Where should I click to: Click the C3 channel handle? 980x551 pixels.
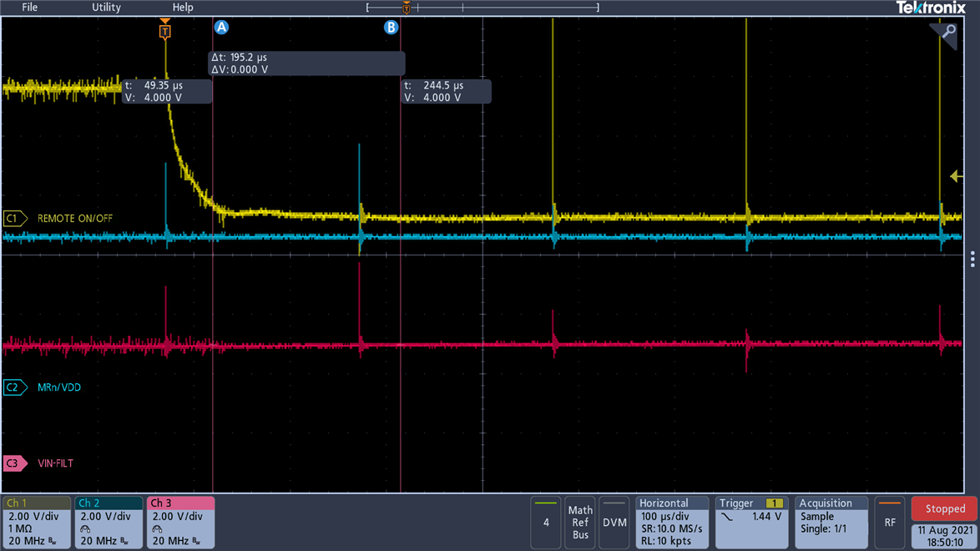[x=16, y=463]
